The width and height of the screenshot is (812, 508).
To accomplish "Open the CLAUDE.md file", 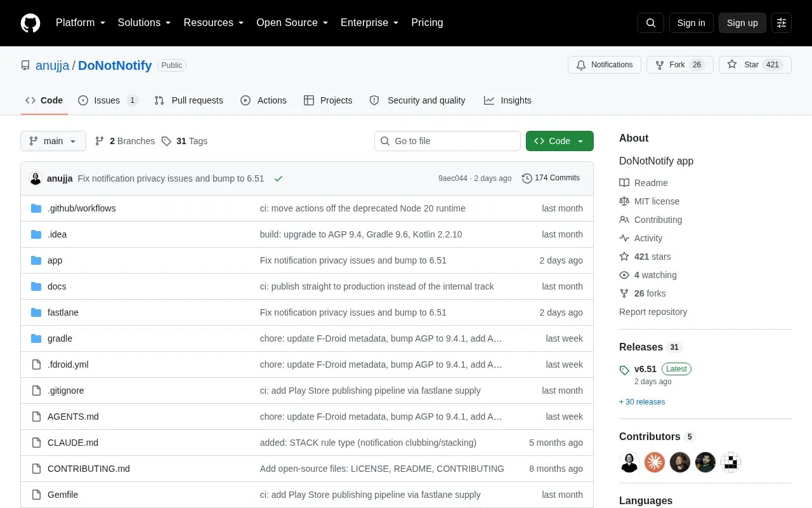I will [x=73, y=443].
